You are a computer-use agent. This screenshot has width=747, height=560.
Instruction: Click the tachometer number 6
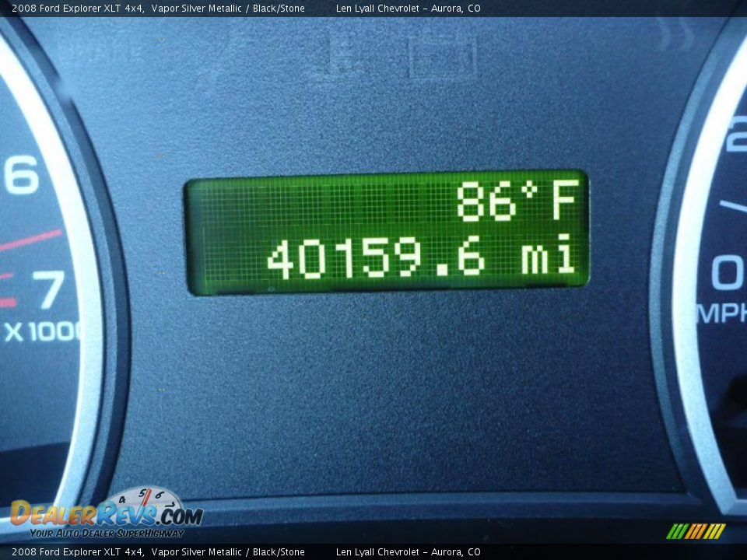pyautogui.click(x=22, y=174)
